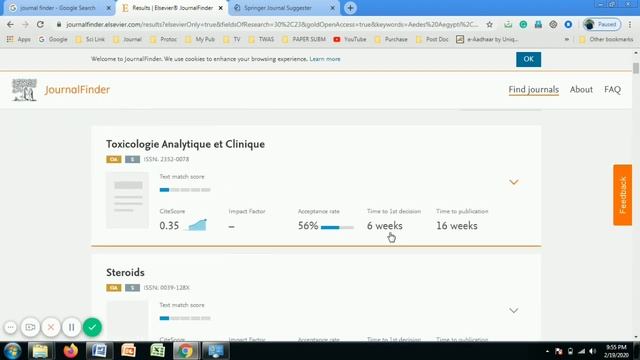Open File Explorer from the taskbar
This screenshot has height=360, width=640.
point(40,351)
